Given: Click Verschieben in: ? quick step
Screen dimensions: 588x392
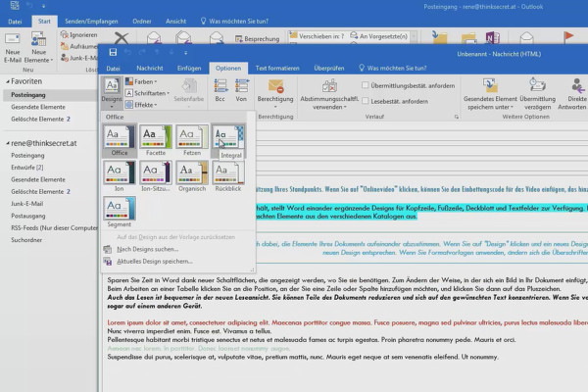Looking at the screenshot, I should pyautogui.click(x=317, y=36).
